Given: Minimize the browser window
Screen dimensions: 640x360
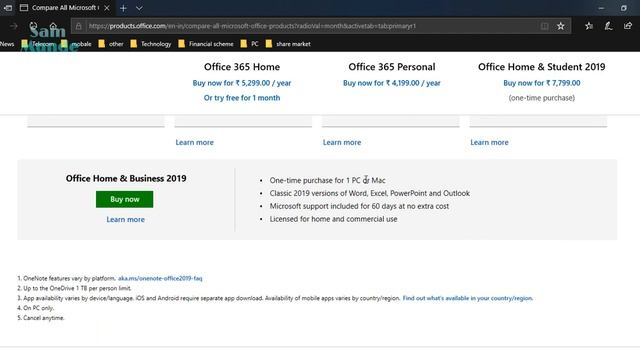Looking at the screenshot, I should point(601,8).
